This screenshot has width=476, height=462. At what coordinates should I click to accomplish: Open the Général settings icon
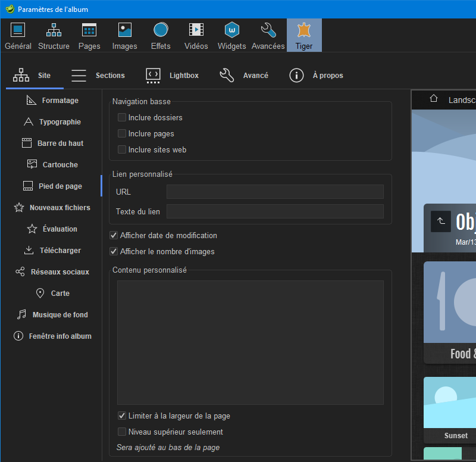[x=18, y=35]
